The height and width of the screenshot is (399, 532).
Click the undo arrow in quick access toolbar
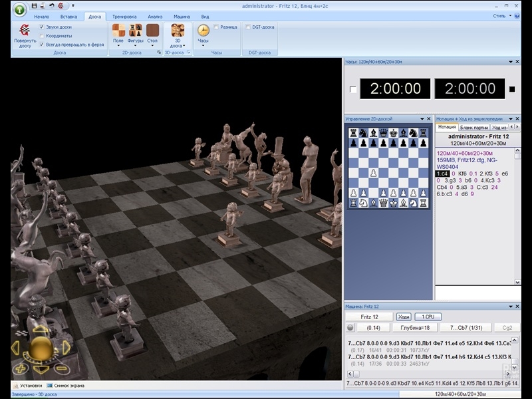[51, 5]
